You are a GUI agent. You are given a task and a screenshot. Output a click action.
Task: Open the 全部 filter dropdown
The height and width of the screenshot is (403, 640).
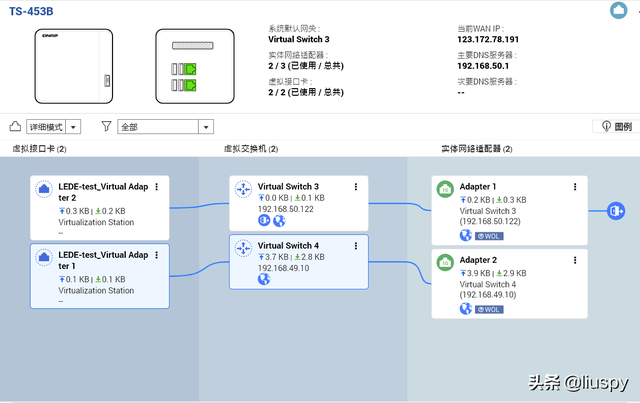coord(165,127)
